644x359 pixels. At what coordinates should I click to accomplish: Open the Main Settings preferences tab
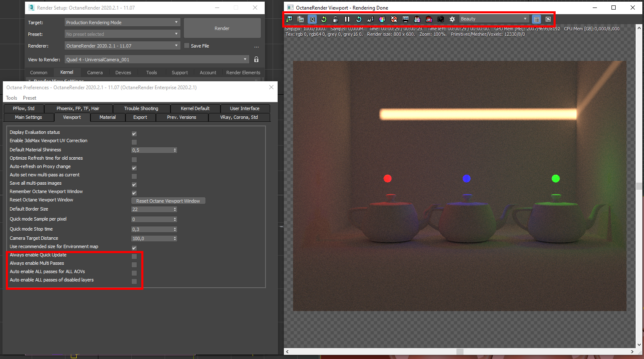28,117
